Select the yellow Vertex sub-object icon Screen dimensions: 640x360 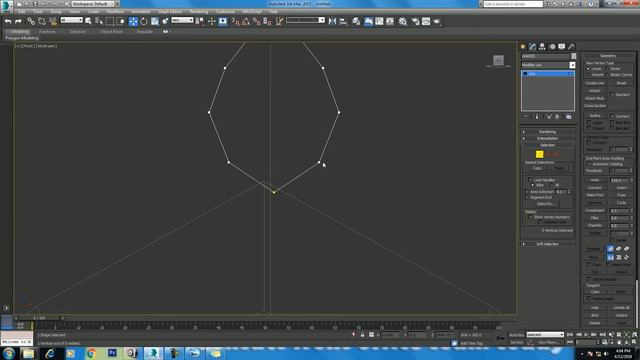pos(539,154)
